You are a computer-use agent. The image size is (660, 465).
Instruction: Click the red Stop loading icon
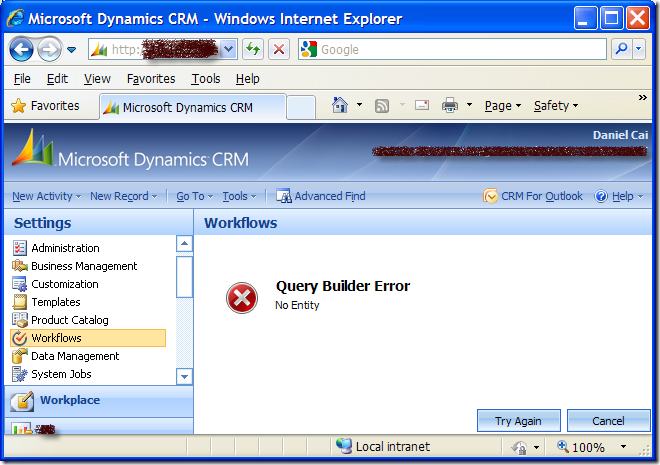pyautogui.click(x=279, y=50)
